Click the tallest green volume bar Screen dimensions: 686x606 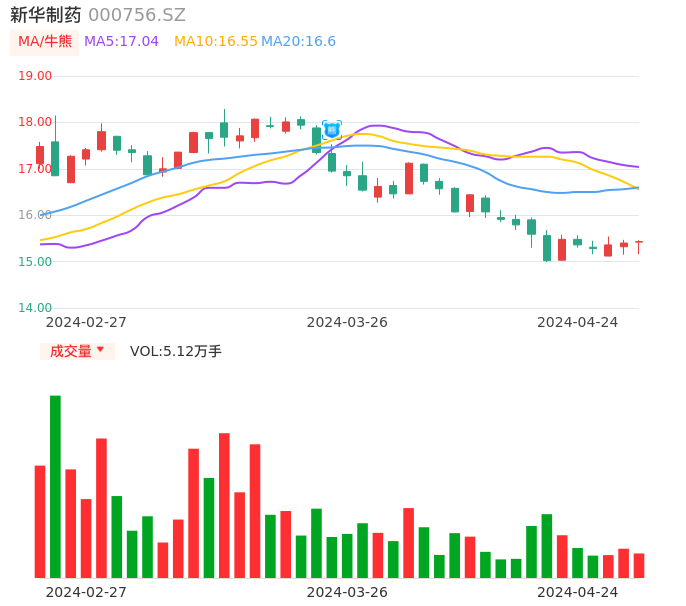point(55,487)
